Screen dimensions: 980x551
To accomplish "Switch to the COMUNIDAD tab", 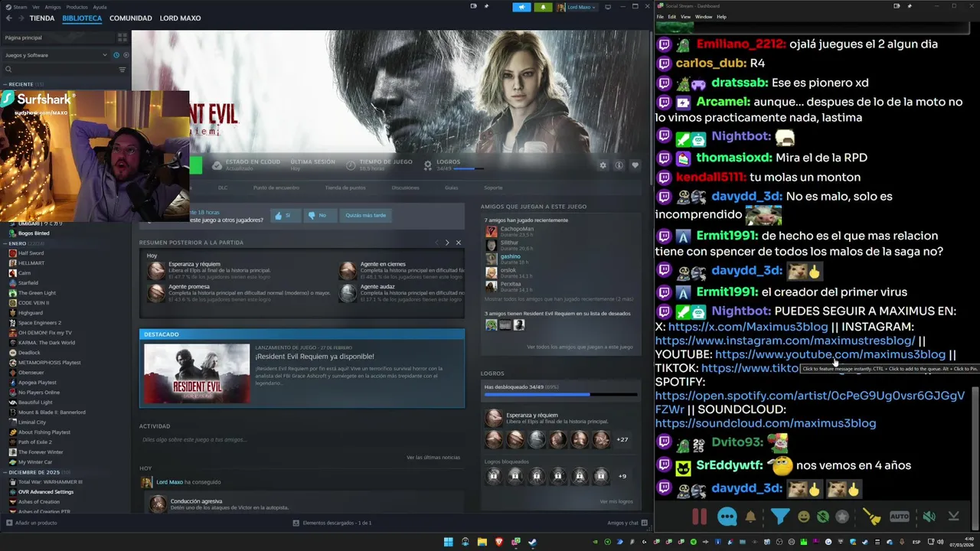I will pos(130,18).
